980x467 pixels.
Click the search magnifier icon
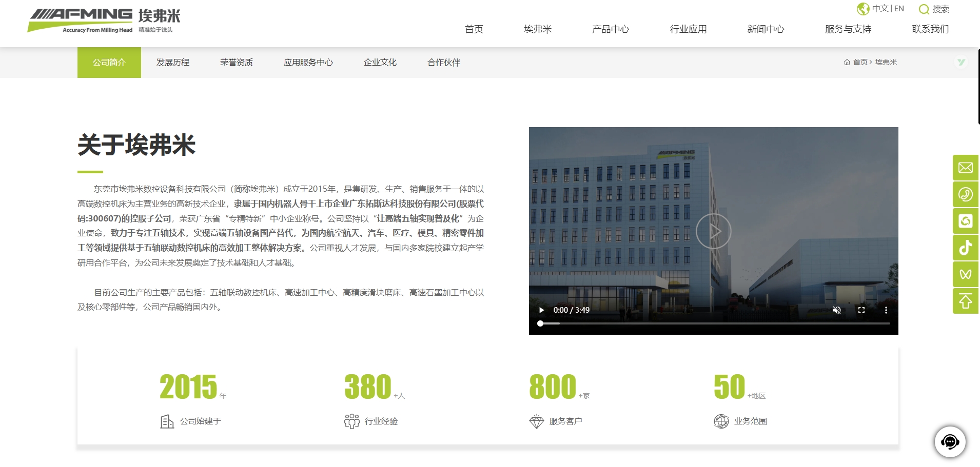click(x=924, y=9)
